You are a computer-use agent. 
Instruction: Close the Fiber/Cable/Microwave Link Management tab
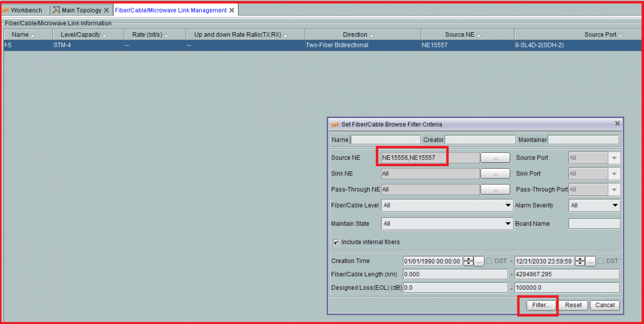coord(231,10)
